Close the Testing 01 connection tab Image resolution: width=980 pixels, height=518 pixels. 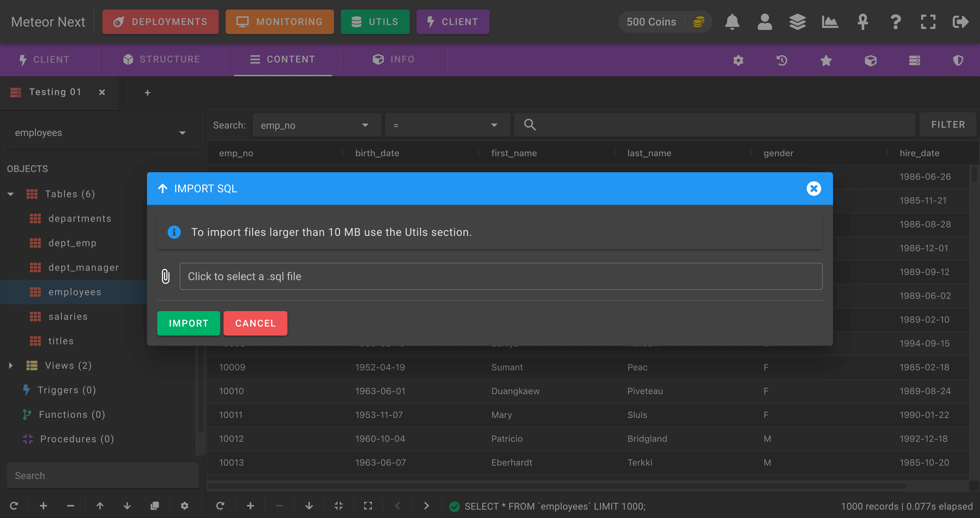click(102, 92)
